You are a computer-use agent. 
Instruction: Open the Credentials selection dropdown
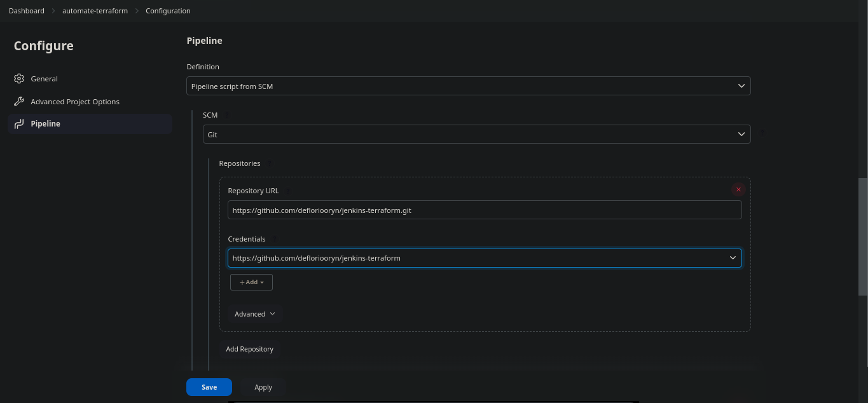(x=484, y=258)
